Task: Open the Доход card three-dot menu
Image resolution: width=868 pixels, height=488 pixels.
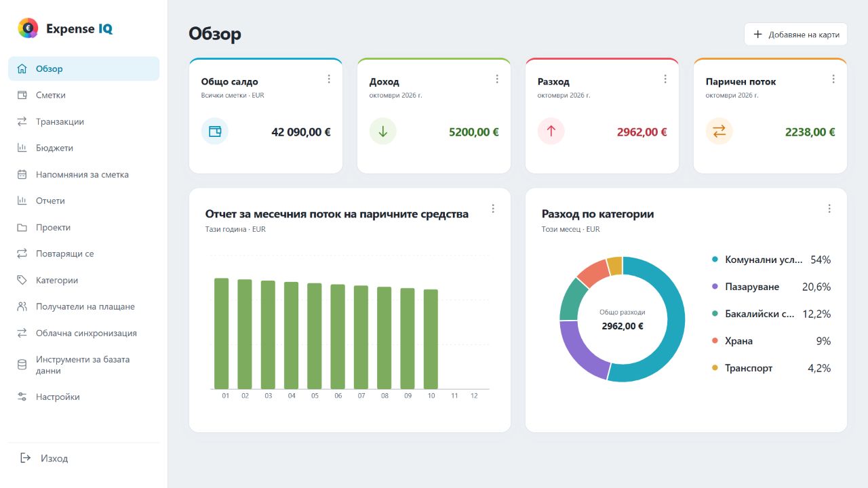Action: click(x=497, y=79)
